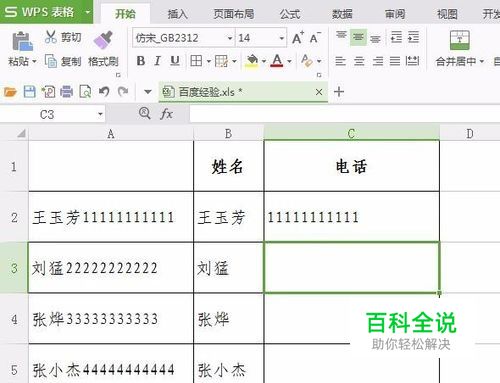Select row 2 header
This screenshot has height=383, width=500.
coord(14,217)
